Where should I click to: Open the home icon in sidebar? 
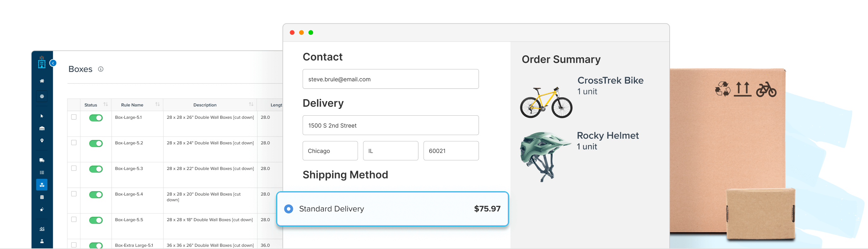tap(42, 81)
